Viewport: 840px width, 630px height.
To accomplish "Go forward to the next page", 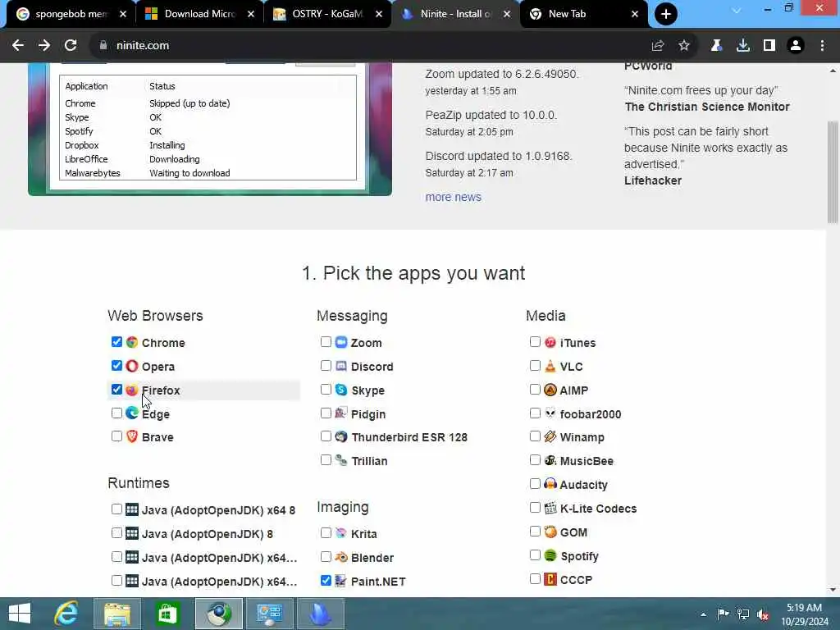I will pos(44,46).
